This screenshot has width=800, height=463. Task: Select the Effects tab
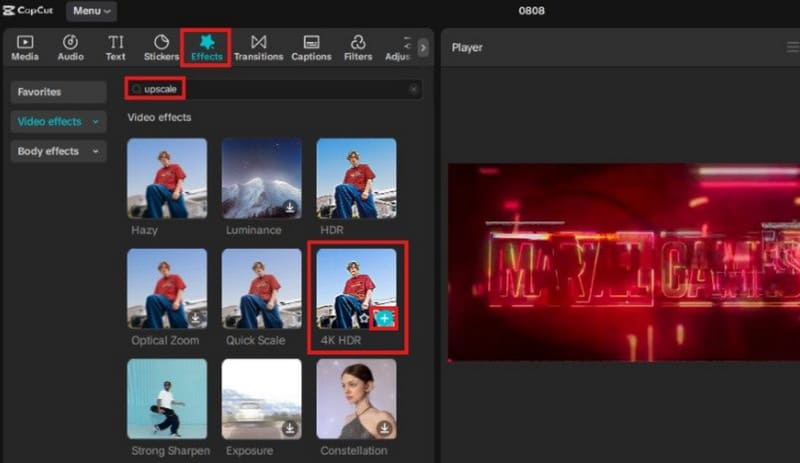point(207,47)
